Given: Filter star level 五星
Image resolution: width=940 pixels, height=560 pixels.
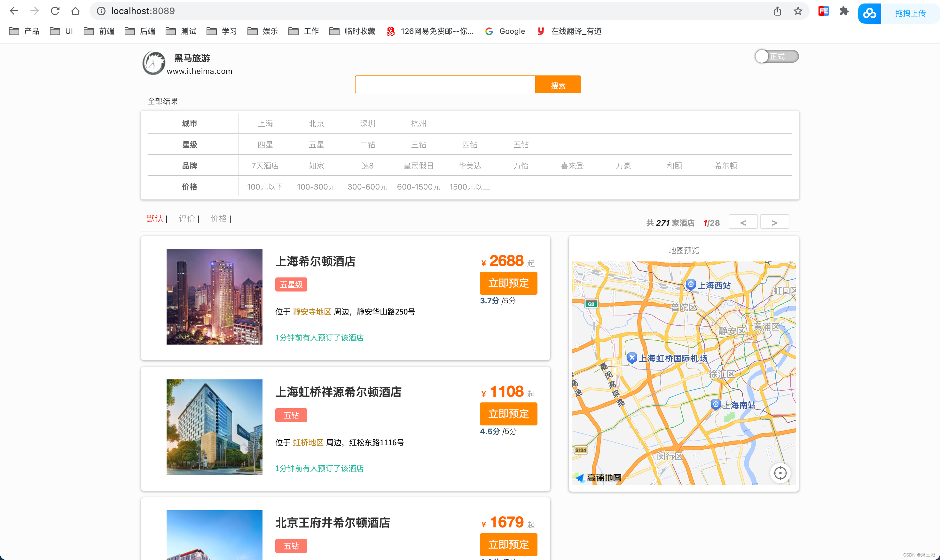Looking at the screenshot, I should tap(316, 144).
